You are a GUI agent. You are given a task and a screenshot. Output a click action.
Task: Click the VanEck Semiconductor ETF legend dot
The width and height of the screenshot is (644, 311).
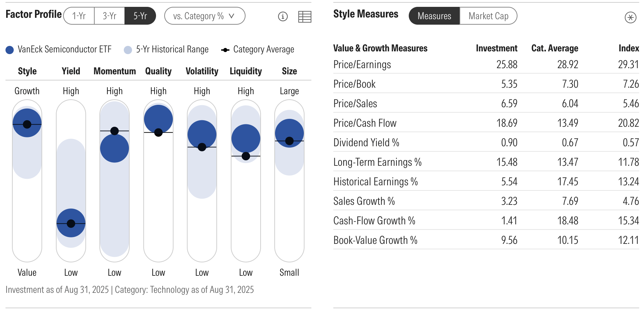pos(10,50)
